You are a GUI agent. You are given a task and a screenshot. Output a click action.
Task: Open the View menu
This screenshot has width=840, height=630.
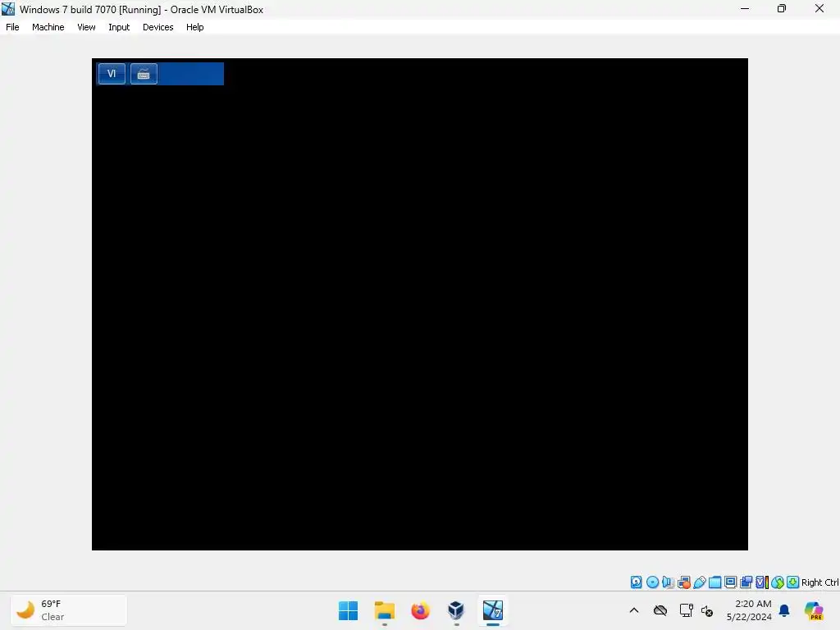(x=86, y=27)
